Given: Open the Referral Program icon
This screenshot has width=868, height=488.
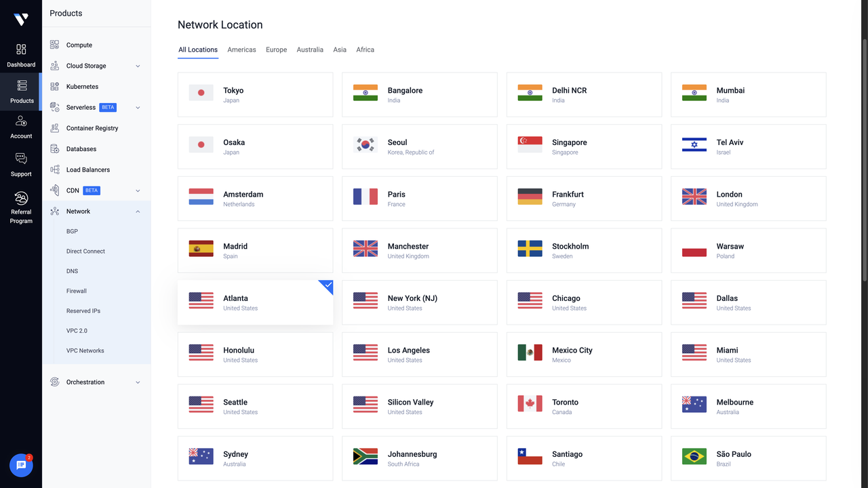Looking at the screenshot, I should pos(21,198).
